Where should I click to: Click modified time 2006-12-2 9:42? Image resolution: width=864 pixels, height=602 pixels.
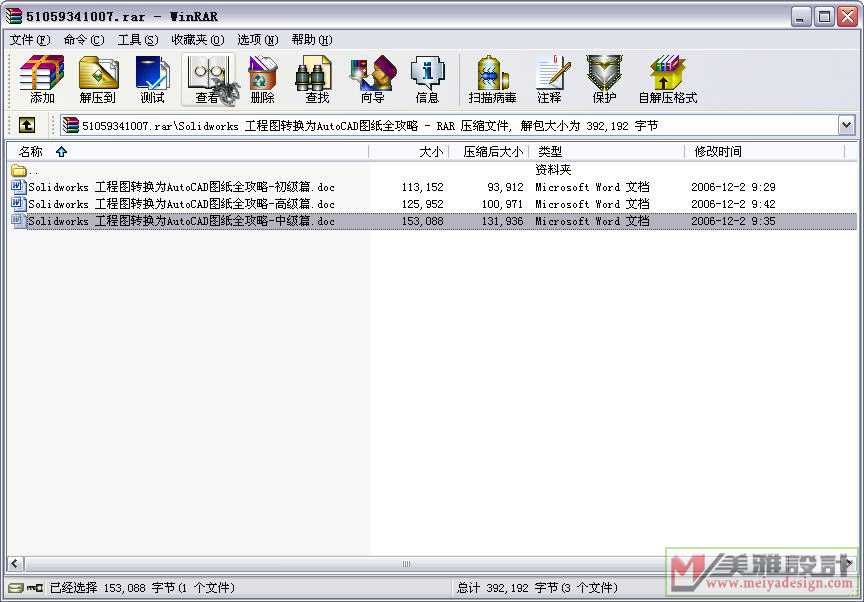pos(733,204)
